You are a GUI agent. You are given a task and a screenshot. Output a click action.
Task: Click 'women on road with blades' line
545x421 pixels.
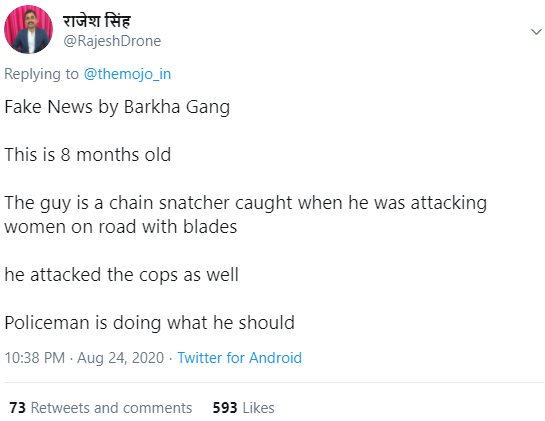click(121, 227)
